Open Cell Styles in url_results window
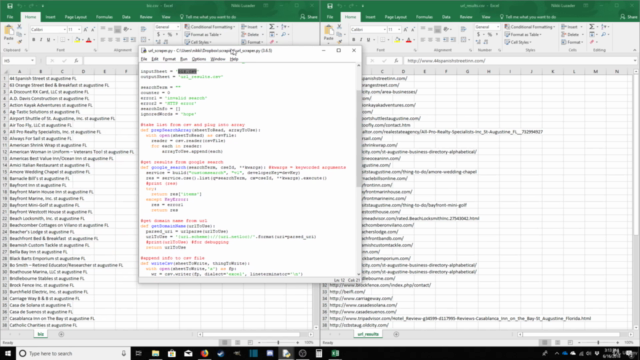This screenshot has height=360, width=640. pos(518,42)
